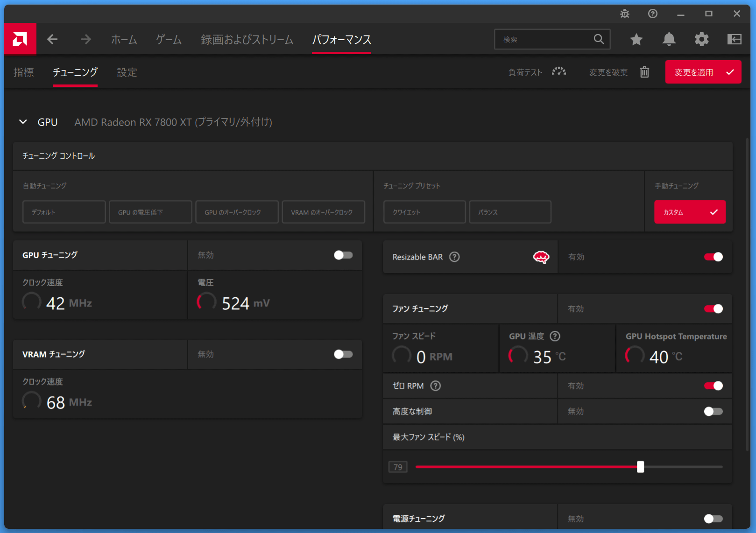
Task: Click the 負荷テスト gauge icon
Action: [559, 72]
